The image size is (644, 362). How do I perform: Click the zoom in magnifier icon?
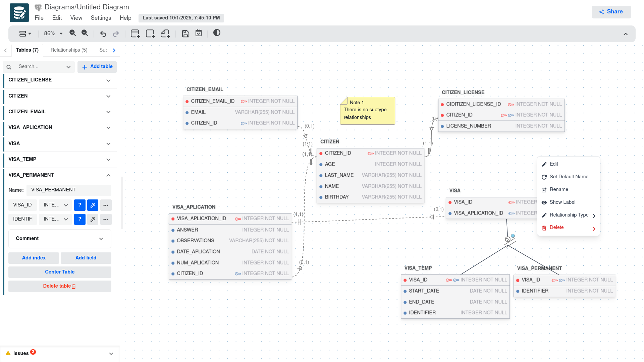click(72, 33)
